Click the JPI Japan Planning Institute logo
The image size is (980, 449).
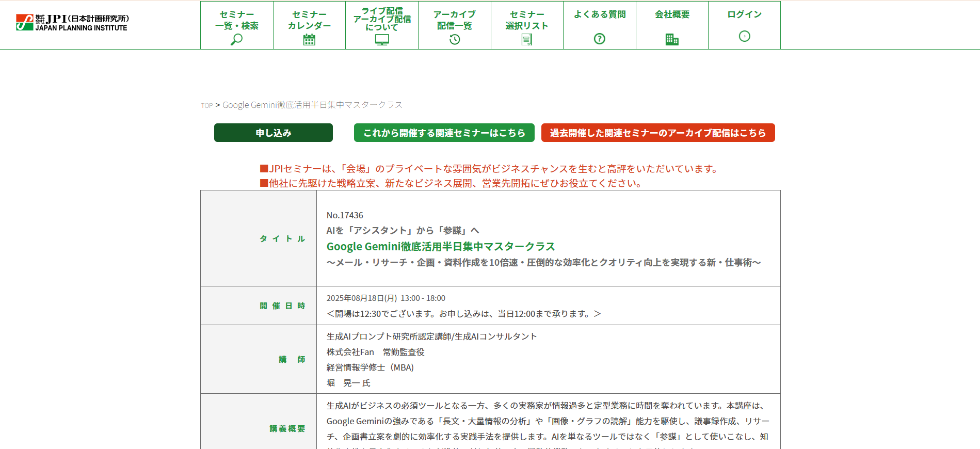pyautogui.click(x=72, y=23)
